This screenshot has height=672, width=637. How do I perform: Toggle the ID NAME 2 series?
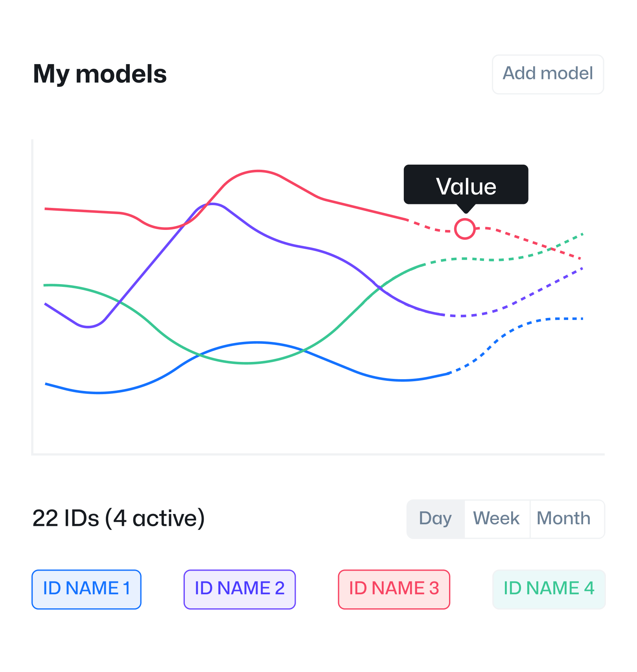pos(239,589)
